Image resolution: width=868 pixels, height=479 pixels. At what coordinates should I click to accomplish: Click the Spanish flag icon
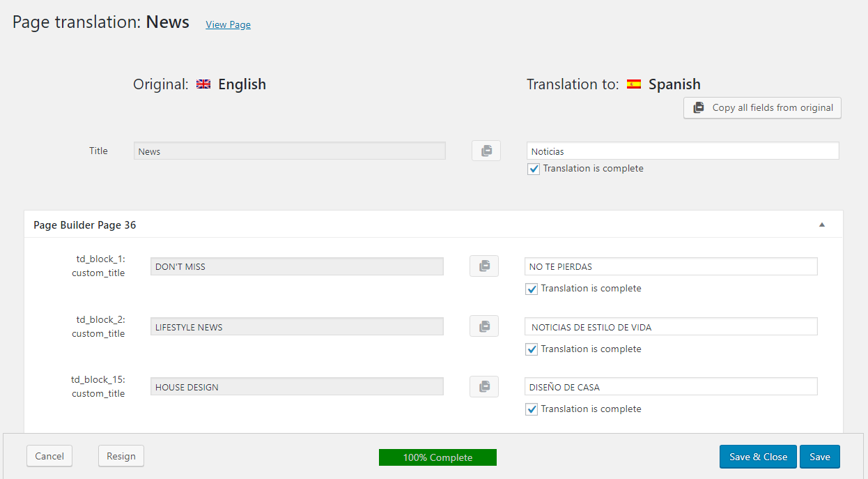(634, 84)
